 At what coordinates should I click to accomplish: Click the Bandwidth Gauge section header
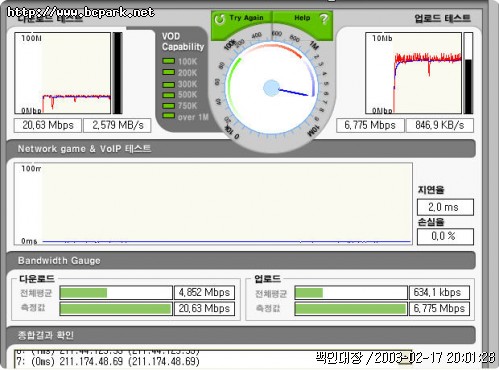[241, 260]
